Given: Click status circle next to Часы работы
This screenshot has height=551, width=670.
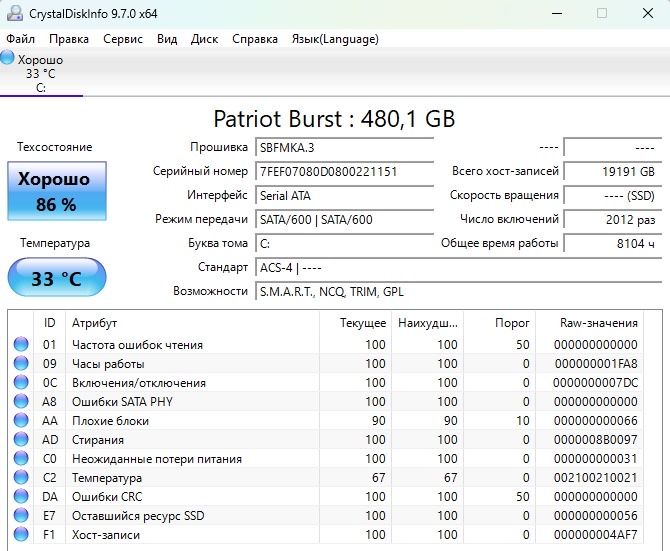Looking at the screenshot, I should tap(21, 363).
